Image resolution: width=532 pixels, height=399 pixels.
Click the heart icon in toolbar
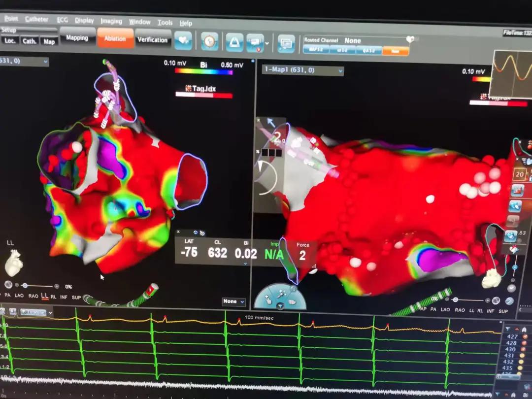point(183,41)
